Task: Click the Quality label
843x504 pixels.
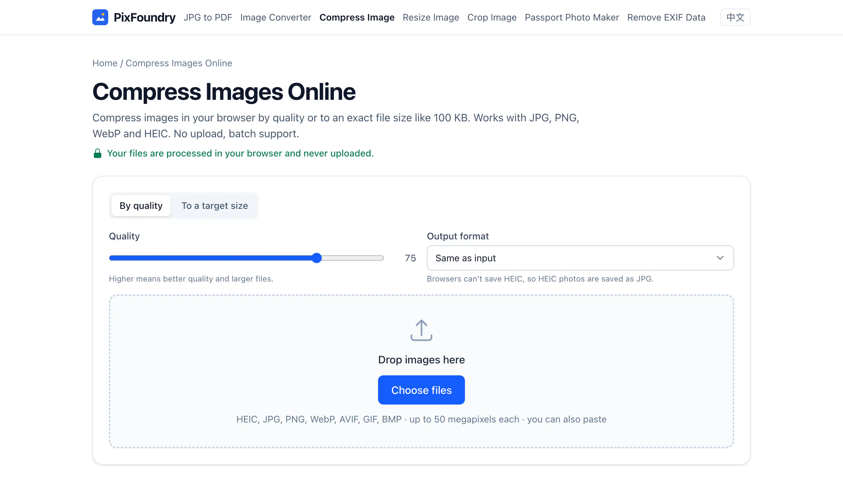Action: (124, 236)
